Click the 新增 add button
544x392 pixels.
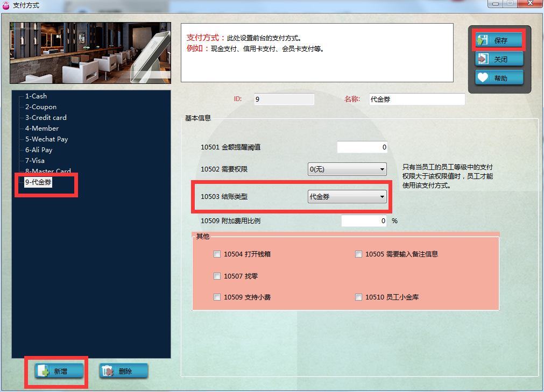(x=59, y=371)
